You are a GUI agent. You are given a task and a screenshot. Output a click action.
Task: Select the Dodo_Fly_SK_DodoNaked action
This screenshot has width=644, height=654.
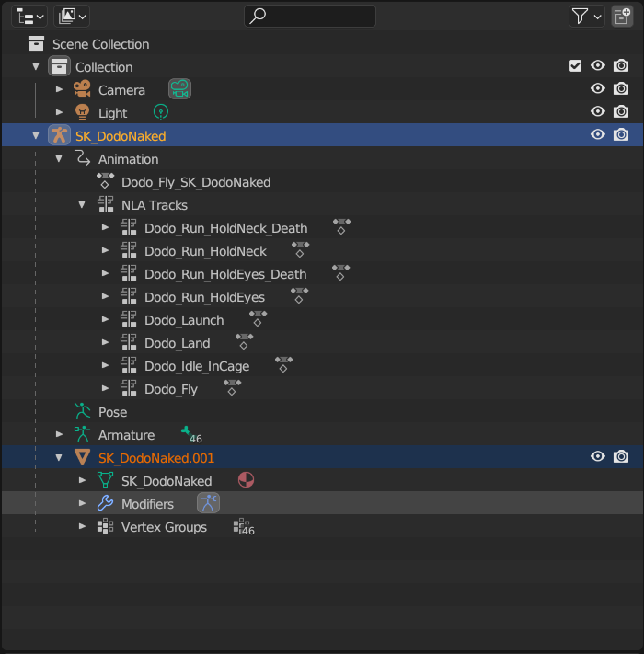click(196, 182)
